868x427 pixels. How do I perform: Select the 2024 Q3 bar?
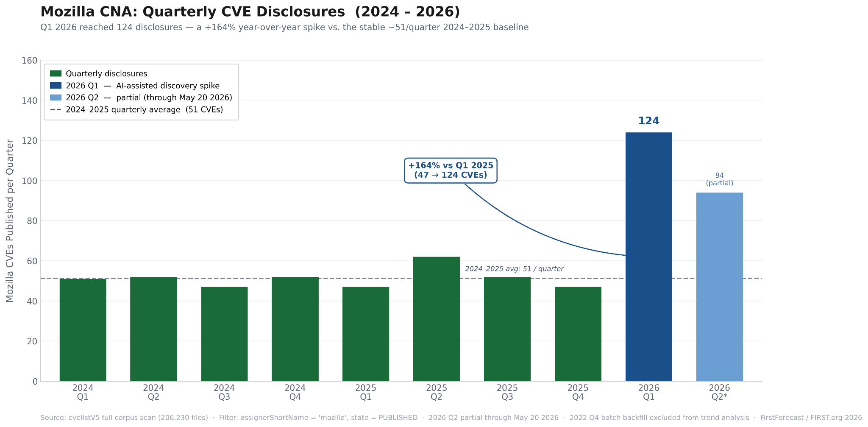(x=224, y=334)
